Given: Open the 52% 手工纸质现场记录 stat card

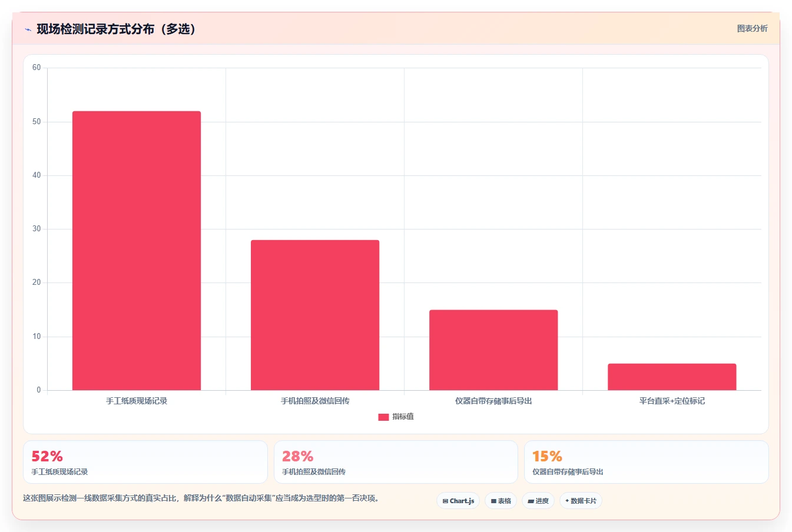Looking at the screenshot, I should 145,462.
